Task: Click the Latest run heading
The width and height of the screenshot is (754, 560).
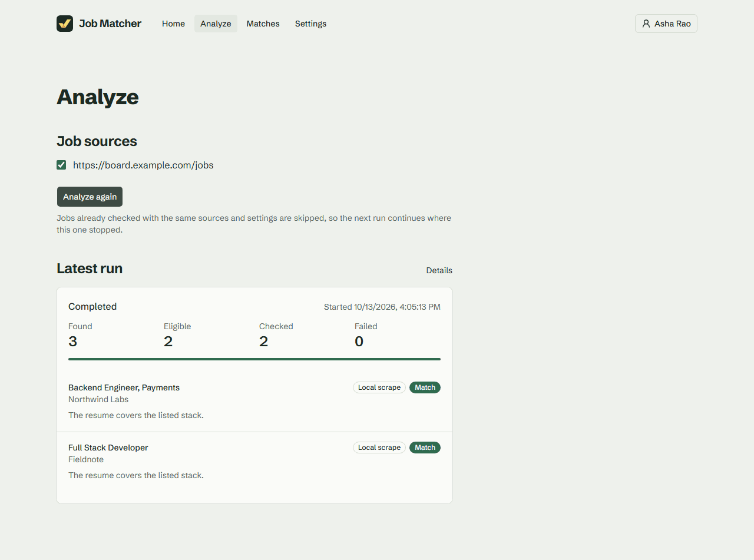Action: point(90,269)
